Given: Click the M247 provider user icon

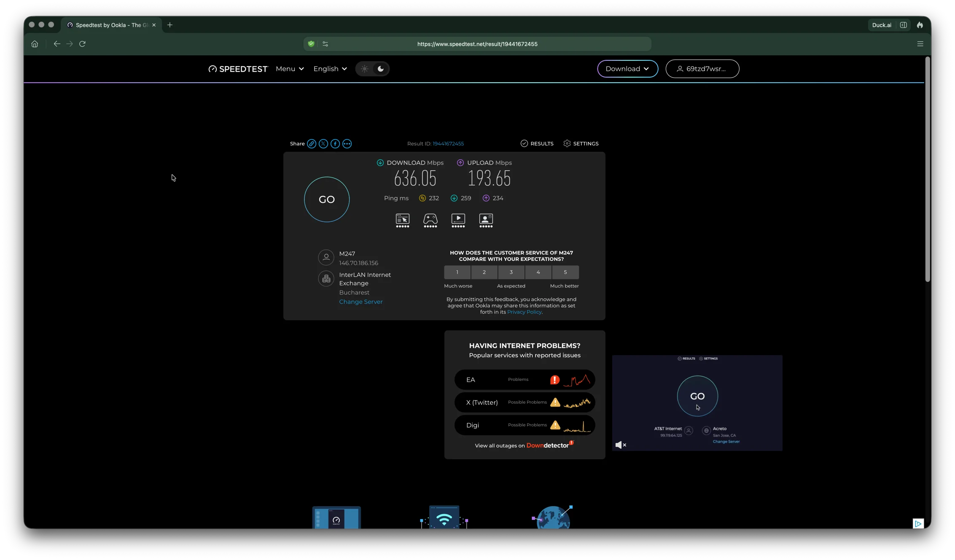Looking at the screenshot, I should pos(326,257).
